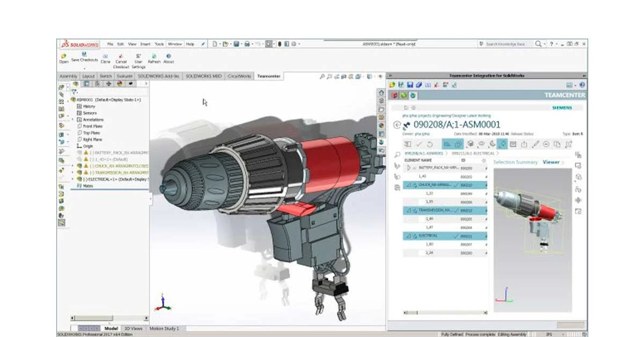Click the About icon in the Teamcenter ribbon
This screenshot has width=644, height=337.
pyautogui.click(x=170, y=57)
